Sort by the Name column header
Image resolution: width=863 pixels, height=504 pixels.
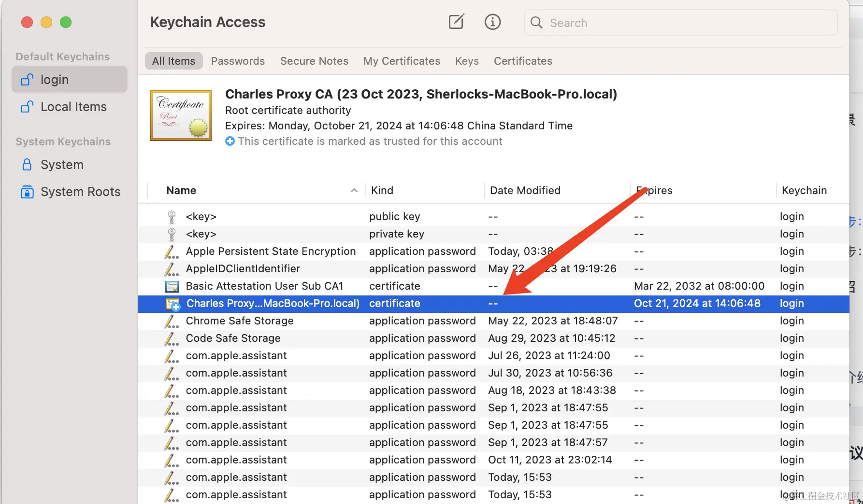pyautogui.click(x=181, y=190)
